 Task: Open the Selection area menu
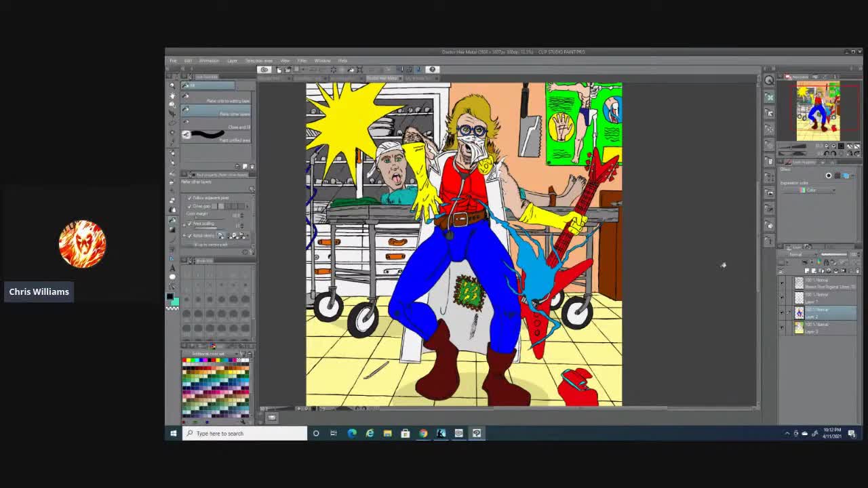(258, 61)
